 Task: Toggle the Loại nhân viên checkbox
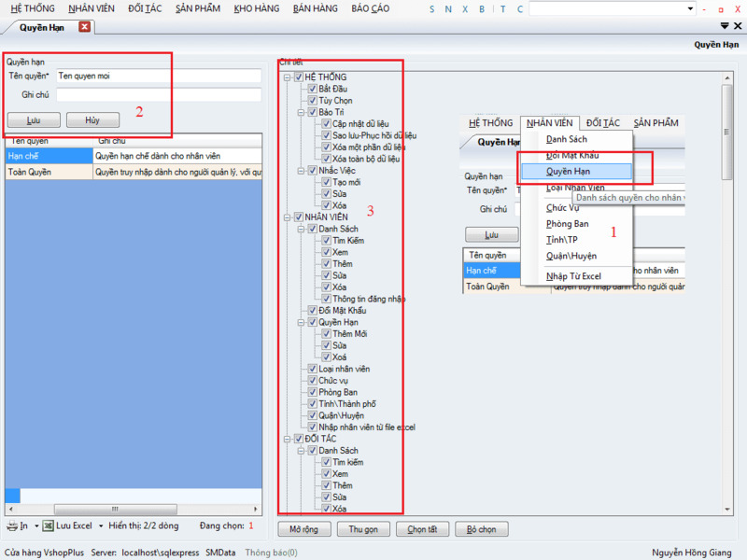click(313, 369)
